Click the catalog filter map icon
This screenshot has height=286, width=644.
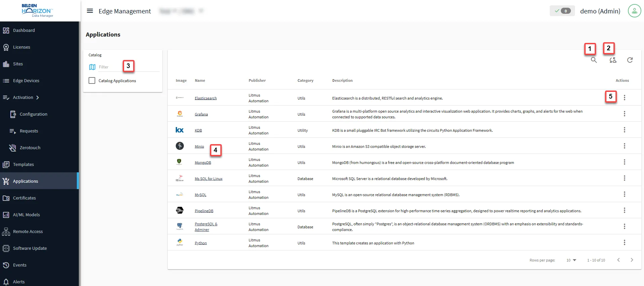pos(92,67)
